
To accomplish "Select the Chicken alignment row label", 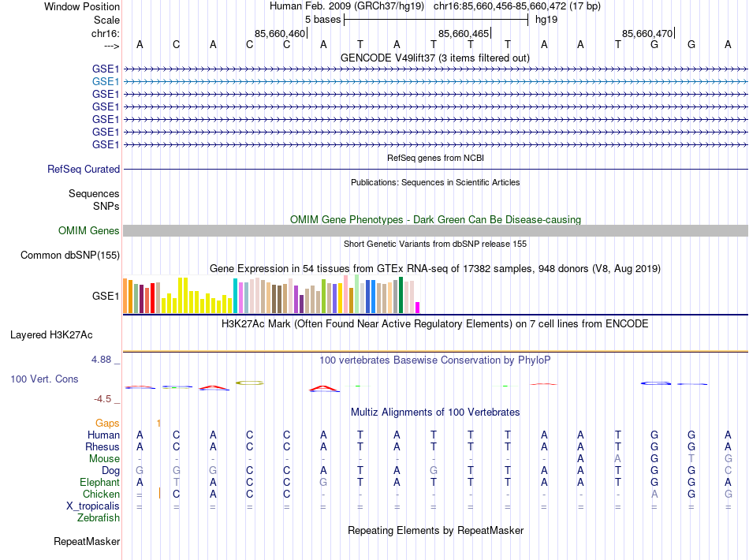I will click(x=101, y=494).
